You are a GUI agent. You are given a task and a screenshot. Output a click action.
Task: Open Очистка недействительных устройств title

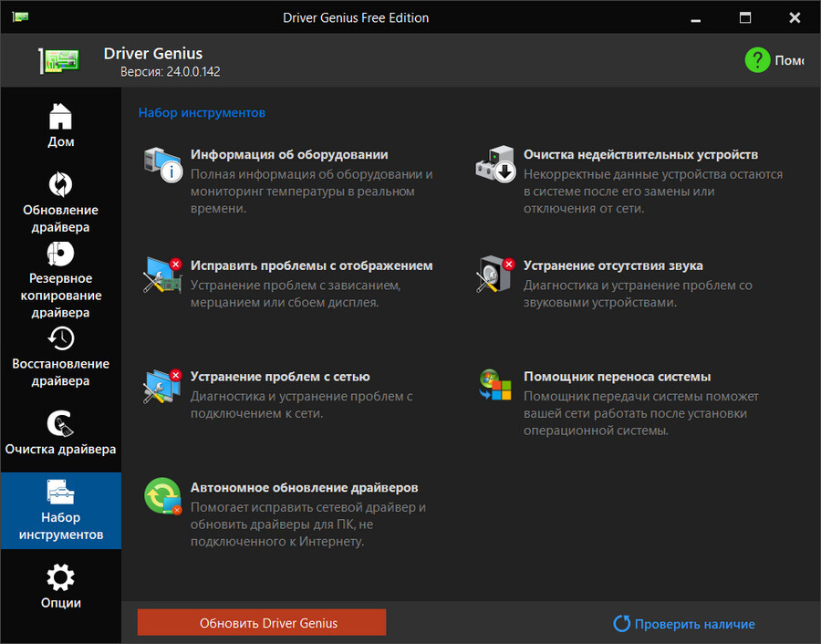(641, 154)
